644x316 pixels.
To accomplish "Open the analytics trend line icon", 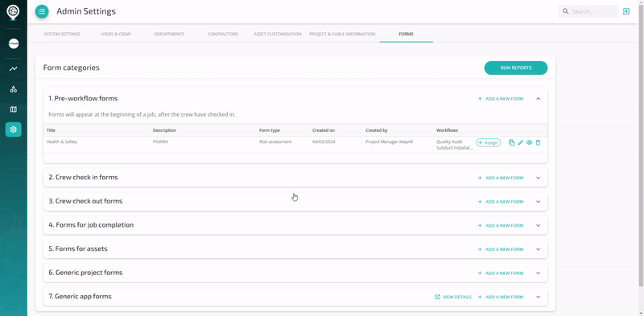I will 14,68.
